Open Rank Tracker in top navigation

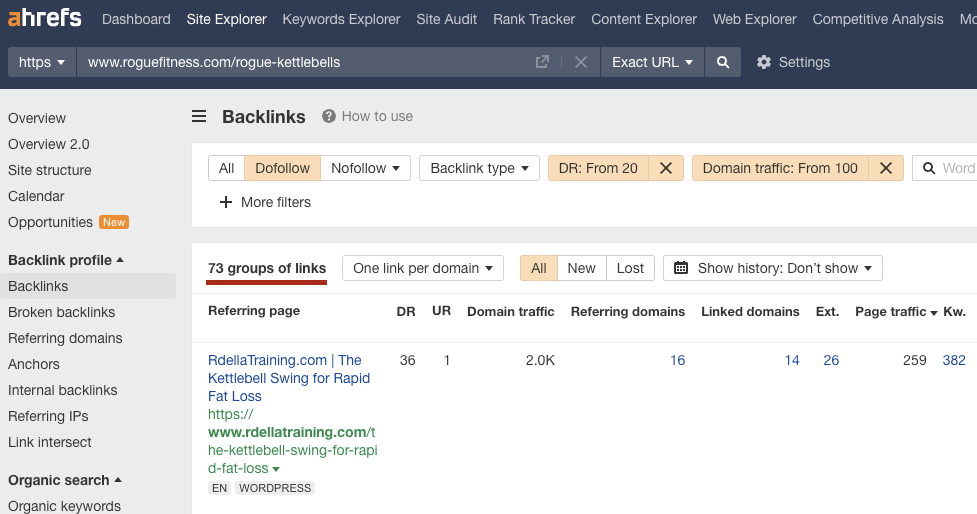(534, 19)
